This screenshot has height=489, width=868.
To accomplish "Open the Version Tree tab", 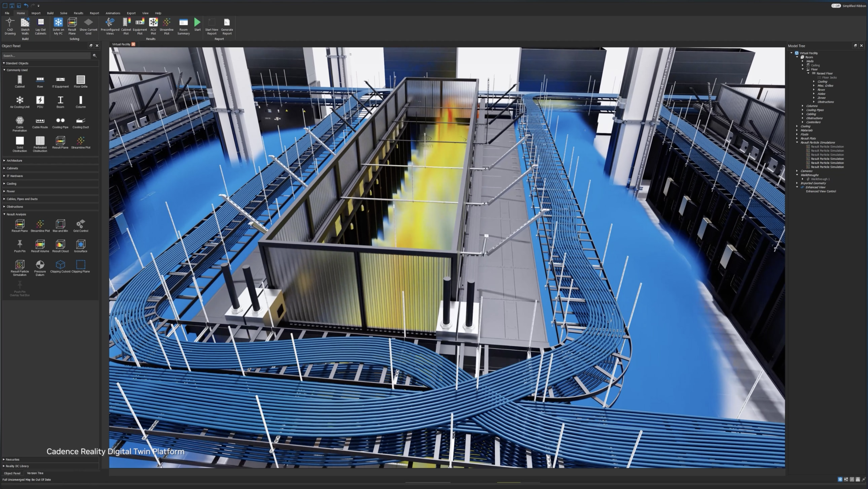I will click(x=35, y=473).
